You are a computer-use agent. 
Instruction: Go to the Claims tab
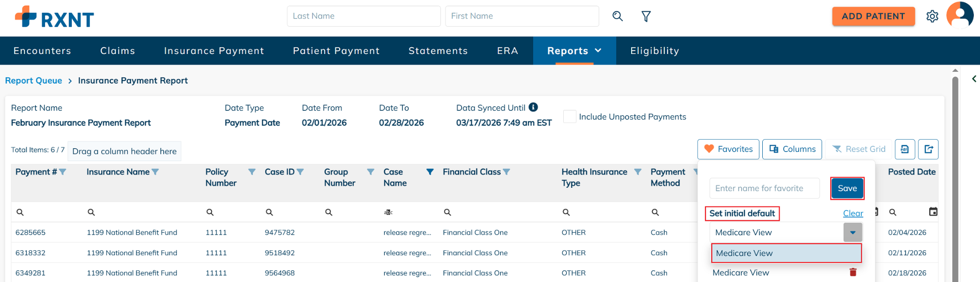pyautogui.click(x=118, y=51)
